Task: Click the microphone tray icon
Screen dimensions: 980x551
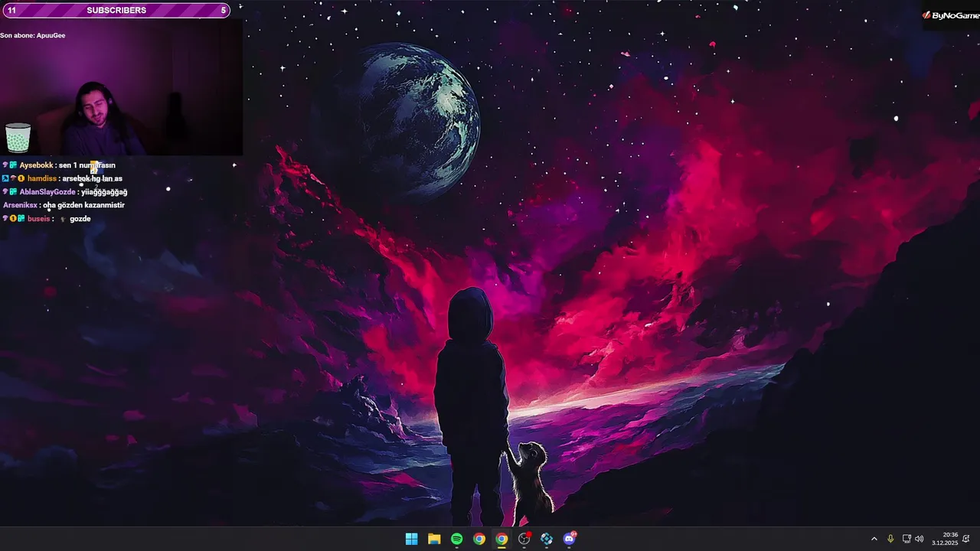Action: point(890,539)
